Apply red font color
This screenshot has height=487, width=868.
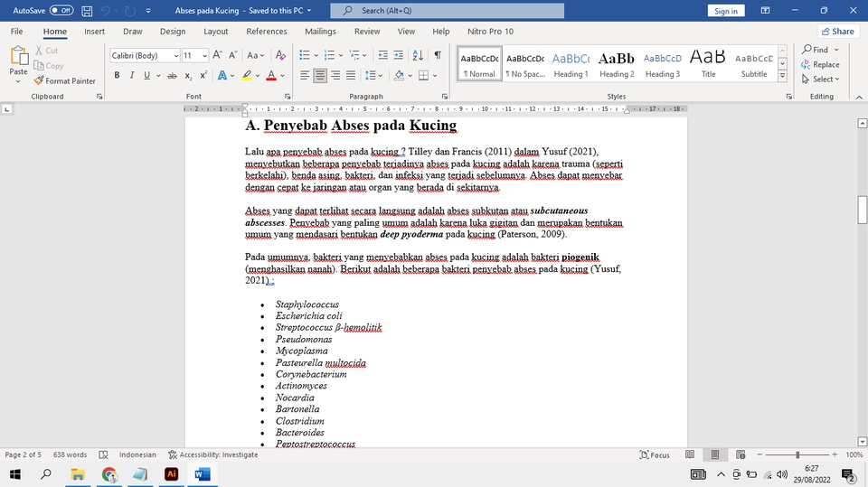(x=271, y=75)
